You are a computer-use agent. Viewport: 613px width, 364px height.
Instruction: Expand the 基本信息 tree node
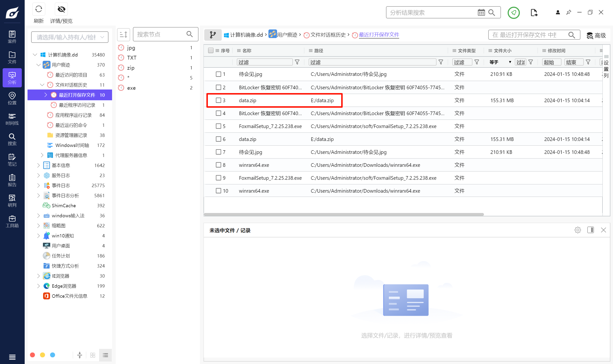click(39, 165)
